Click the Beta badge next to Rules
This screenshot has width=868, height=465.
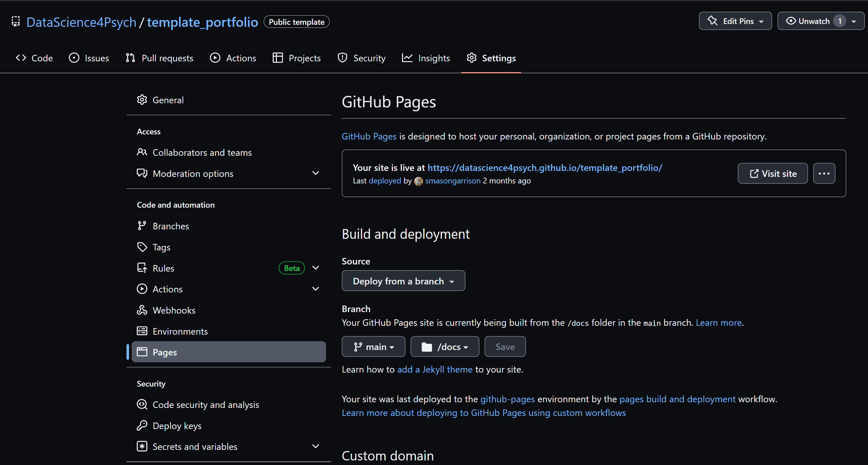click(x=292, y=268)
